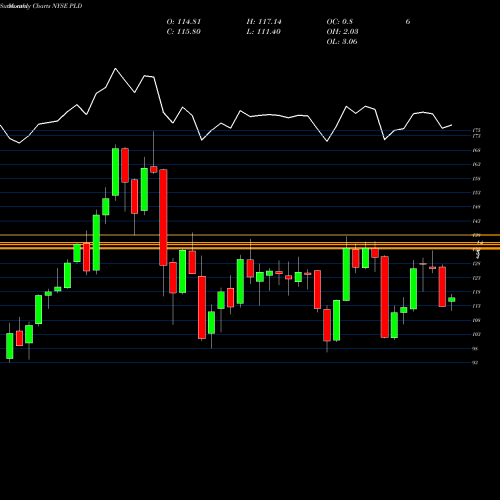This screenshot has width=500, height=500.
Task: Click the "Charts NYSE PLD" chart title
Action: (58, 6)
